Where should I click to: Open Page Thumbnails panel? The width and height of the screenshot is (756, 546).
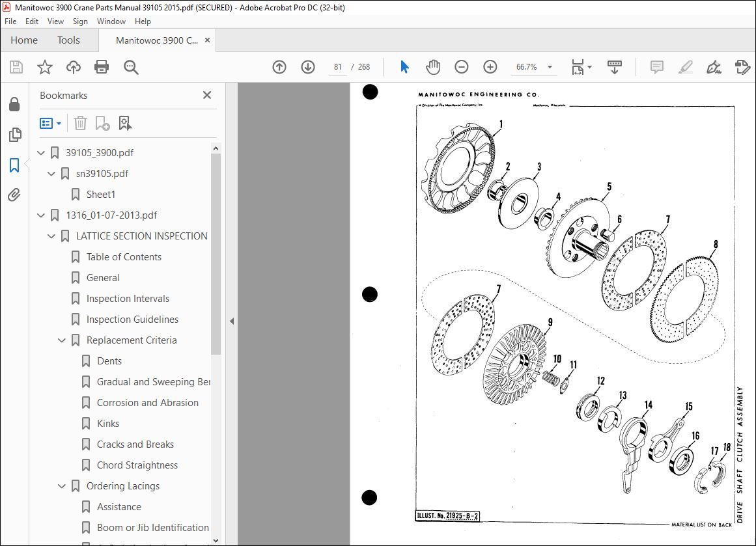pyautogui.click(x=15, y=135)
